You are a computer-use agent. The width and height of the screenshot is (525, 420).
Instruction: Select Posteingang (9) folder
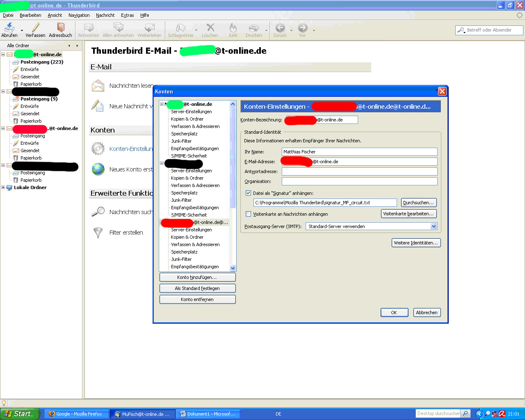(x=39, y=99)
